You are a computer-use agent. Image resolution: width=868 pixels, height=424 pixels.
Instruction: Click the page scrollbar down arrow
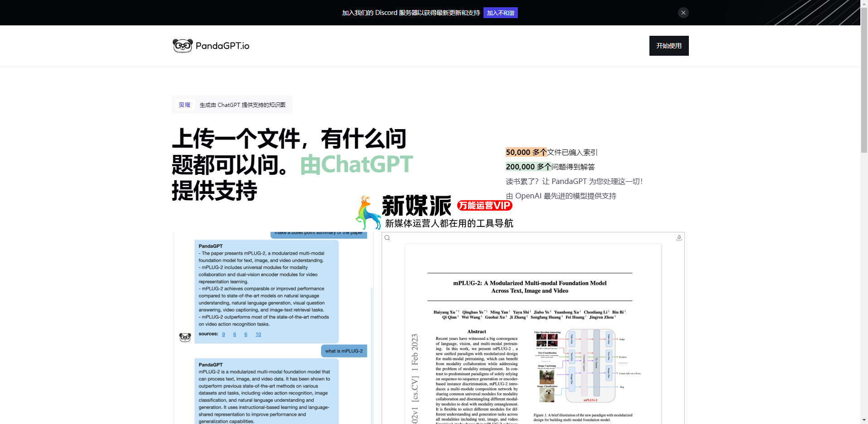pyautogui.click(x=864, y=420)
